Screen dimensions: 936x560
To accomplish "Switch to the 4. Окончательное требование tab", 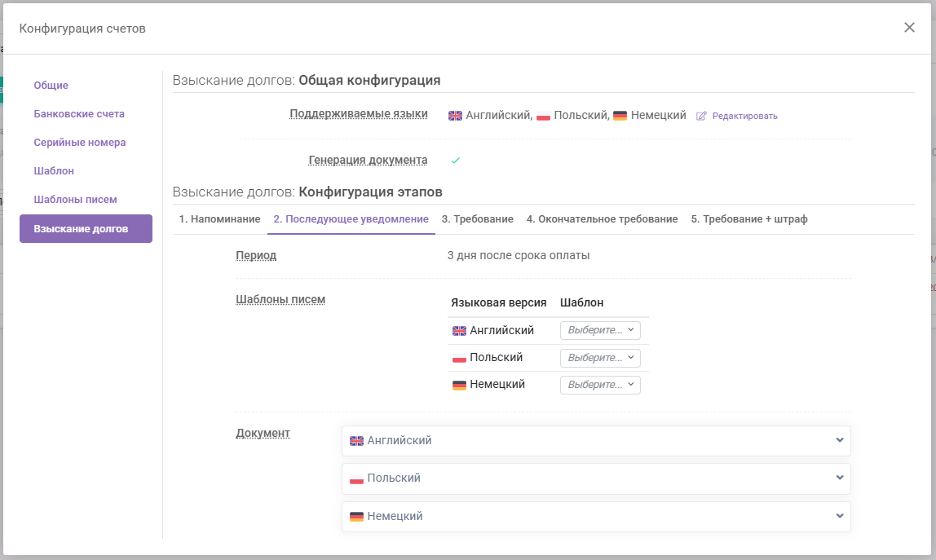I will coord(603,219).
